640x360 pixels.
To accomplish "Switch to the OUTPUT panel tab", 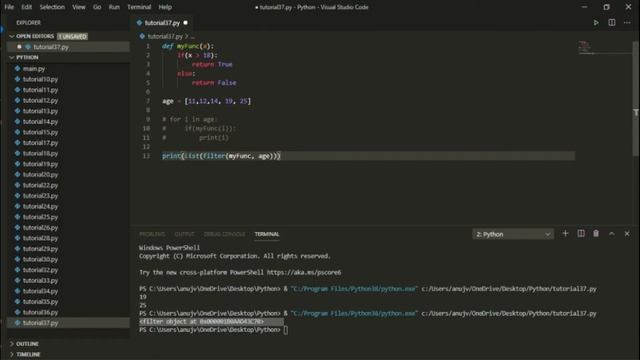I will point(184,234).
